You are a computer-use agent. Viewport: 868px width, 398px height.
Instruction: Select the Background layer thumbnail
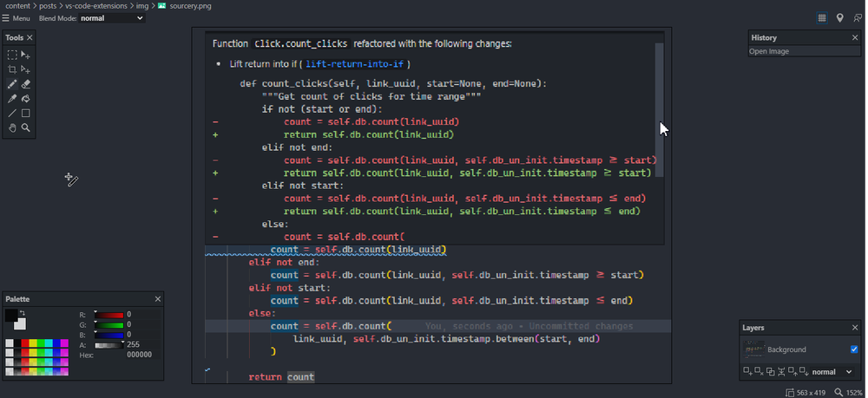(x=754, y=349)
